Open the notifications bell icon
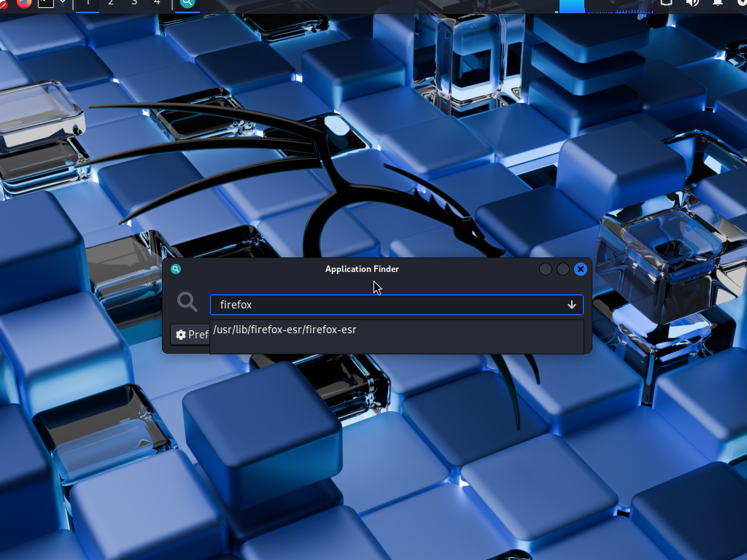Image resolution: width=747 pixels, height=560 pixels. click(x=718, y=3)
